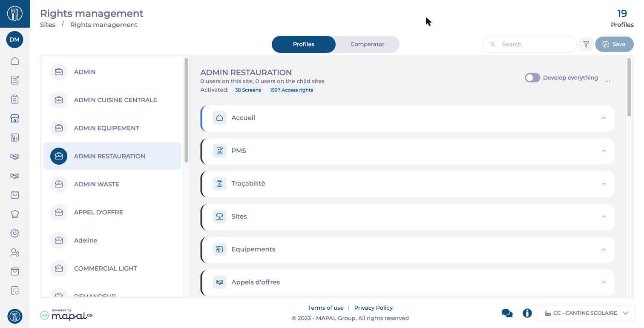This screenshot has height=328, width=644.
Task: Switch to the Profiles tab
Action: 304,44
